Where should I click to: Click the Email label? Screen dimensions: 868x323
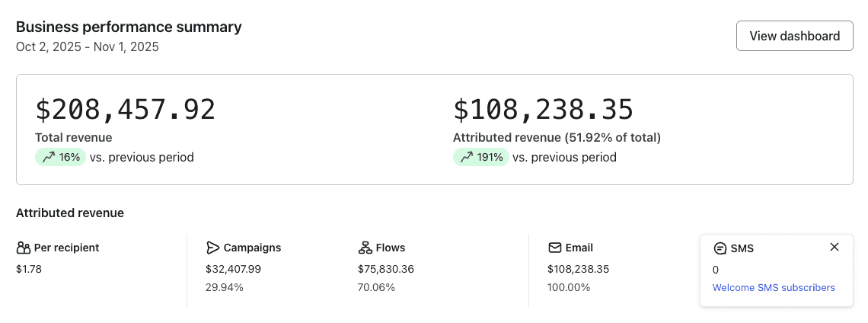(579, 248)
